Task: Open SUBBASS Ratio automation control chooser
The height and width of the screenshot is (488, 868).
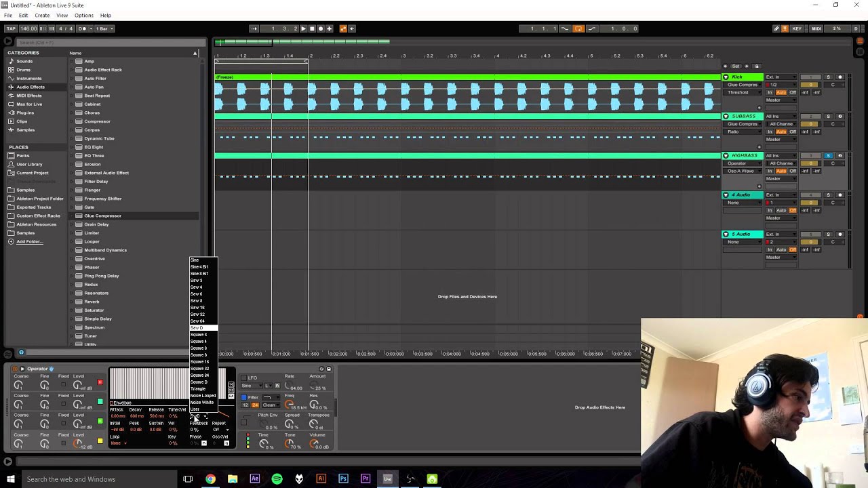Action: tap(743, 131)
